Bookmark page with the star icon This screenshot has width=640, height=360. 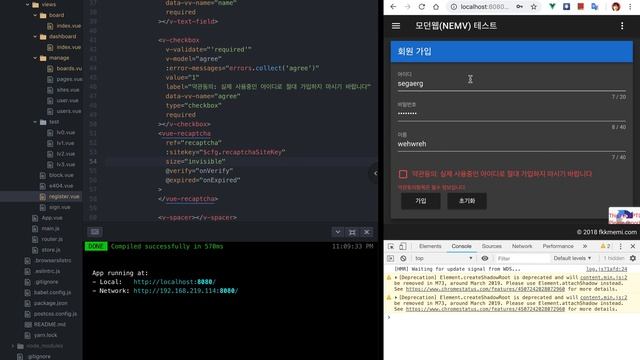[x=533, y=7]
